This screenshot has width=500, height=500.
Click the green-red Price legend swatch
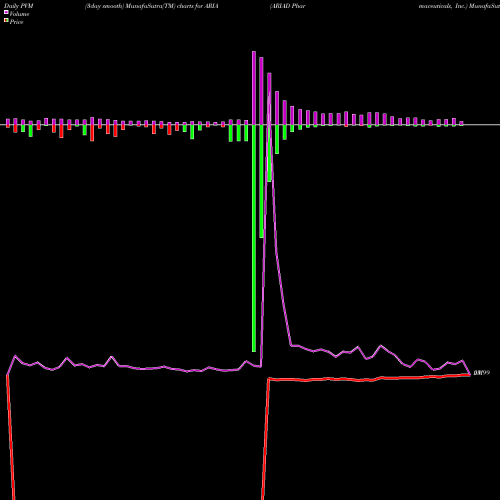(6, 21)
